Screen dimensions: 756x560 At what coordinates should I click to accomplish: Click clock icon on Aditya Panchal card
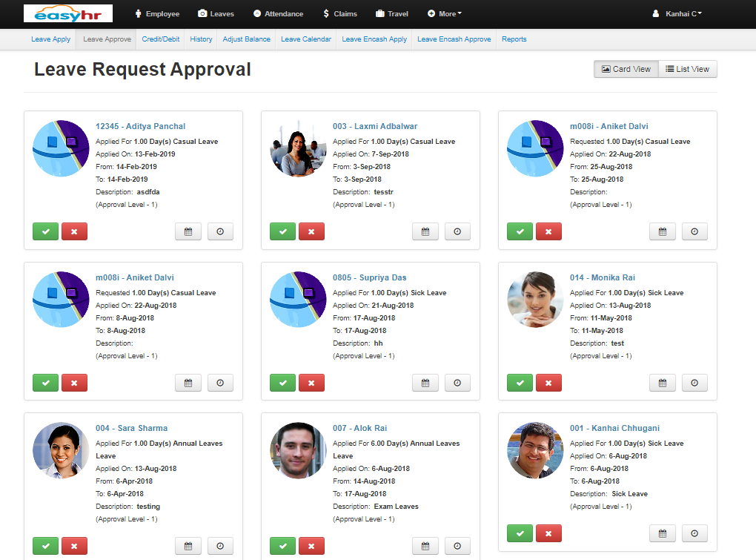pos(220,231)
